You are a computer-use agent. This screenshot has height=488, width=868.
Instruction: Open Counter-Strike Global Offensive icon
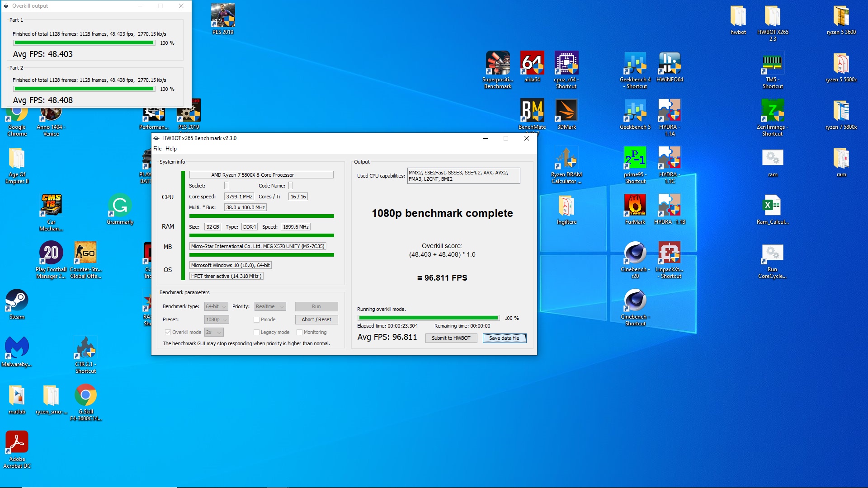(85, 260)
